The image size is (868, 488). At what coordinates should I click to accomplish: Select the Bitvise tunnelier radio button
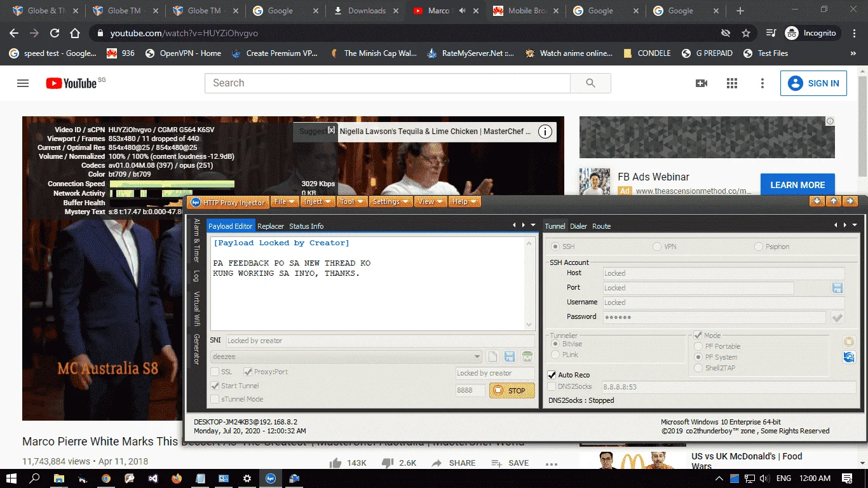555,344
